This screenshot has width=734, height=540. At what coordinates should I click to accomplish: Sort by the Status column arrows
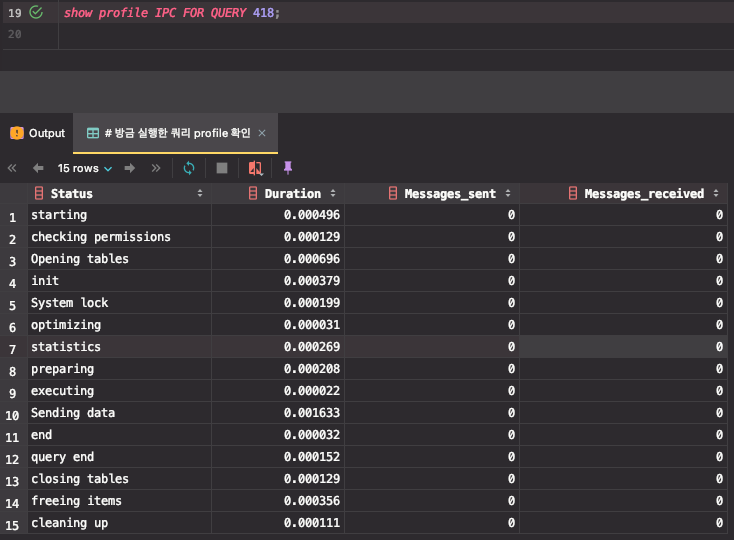click(x=200, y=193)
